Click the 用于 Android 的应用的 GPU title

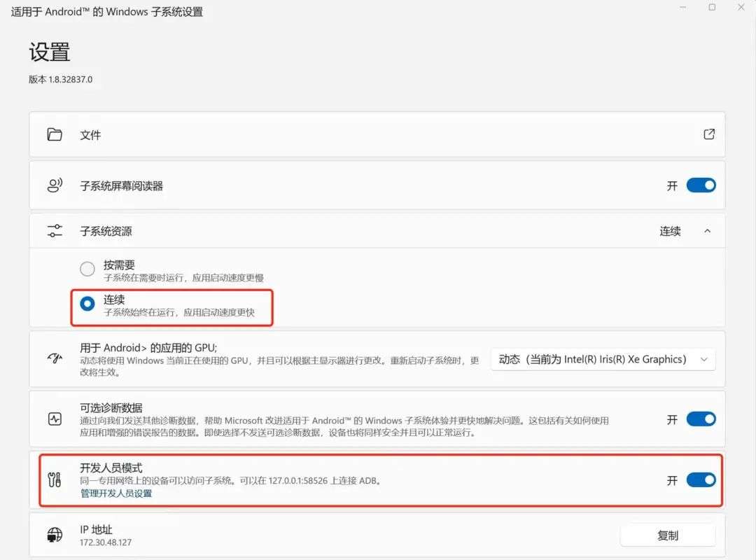click(x=148, y=348)
